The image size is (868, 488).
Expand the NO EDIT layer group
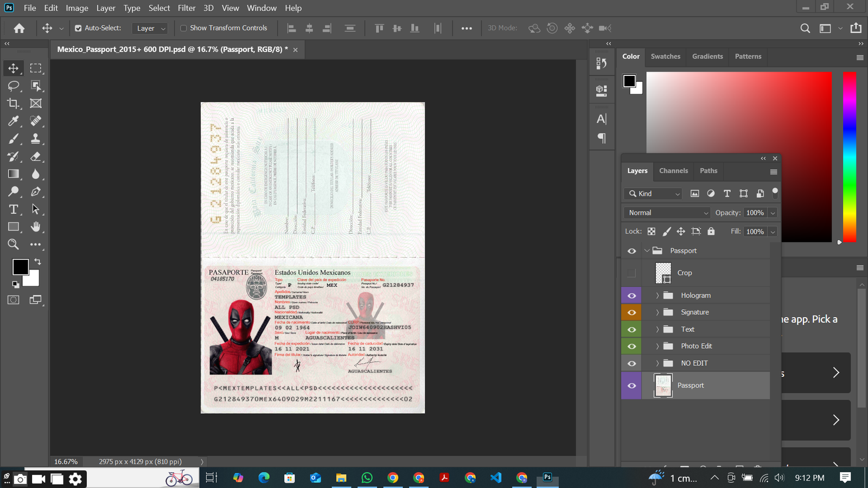657,363
